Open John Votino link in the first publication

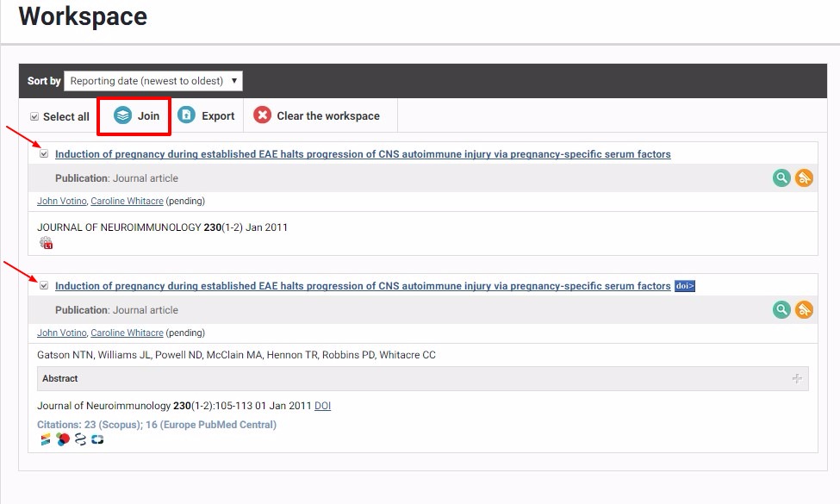coord(62,201)
